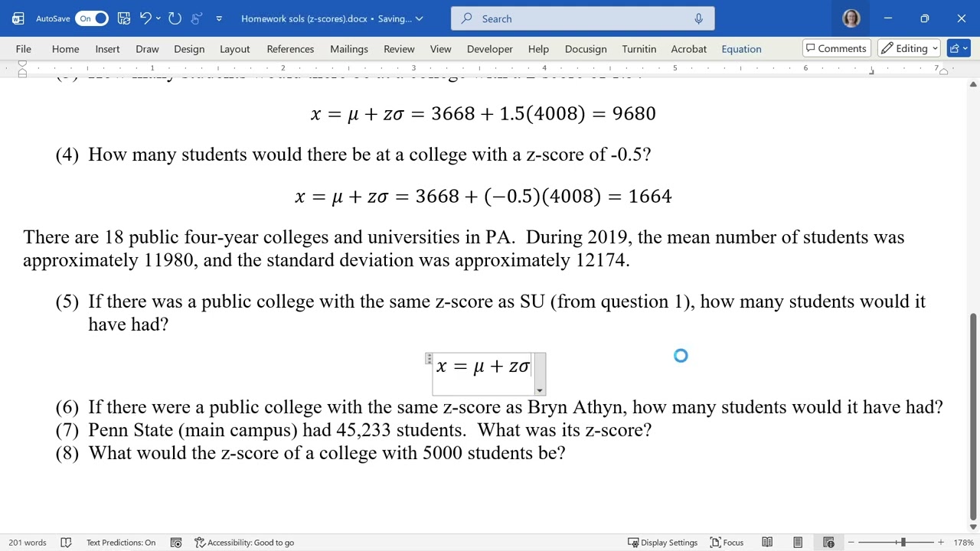Click the scroll up arrow
The width and height of the screenshot is (980, 551).
[973, 83]
